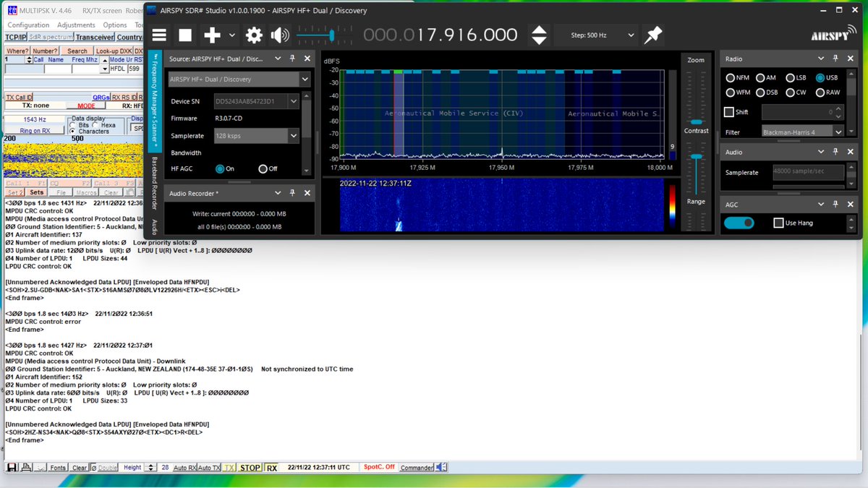Click the tuning up/down arrows beside the frequency
The image size is (868, 488).
[539, 35]
